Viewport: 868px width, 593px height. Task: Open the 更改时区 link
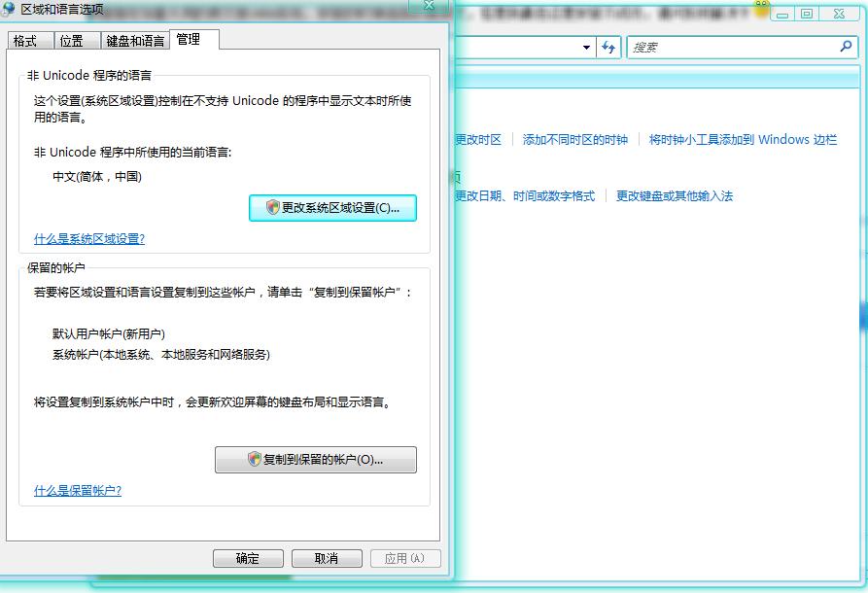coord(478,140)
